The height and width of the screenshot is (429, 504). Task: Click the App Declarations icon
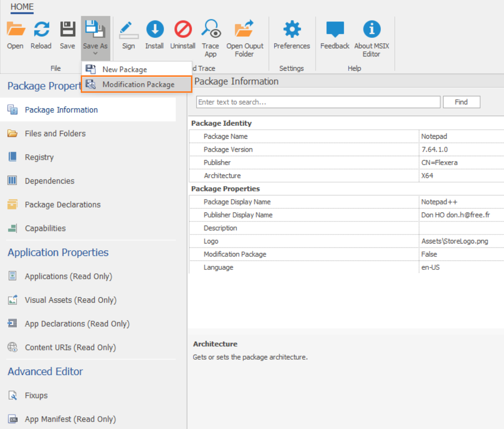click(x=12, y=323)
